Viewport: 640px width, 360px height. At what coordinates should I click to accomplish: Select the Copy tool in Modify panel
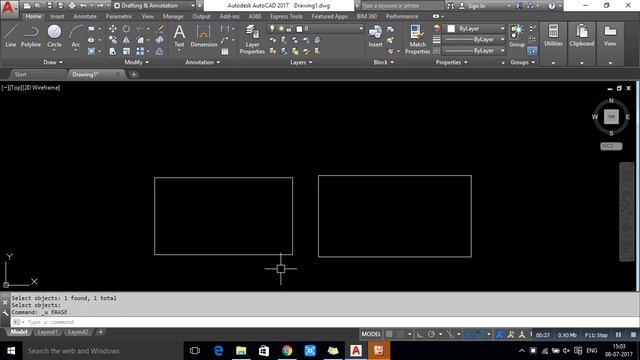(x=113, y=40)
